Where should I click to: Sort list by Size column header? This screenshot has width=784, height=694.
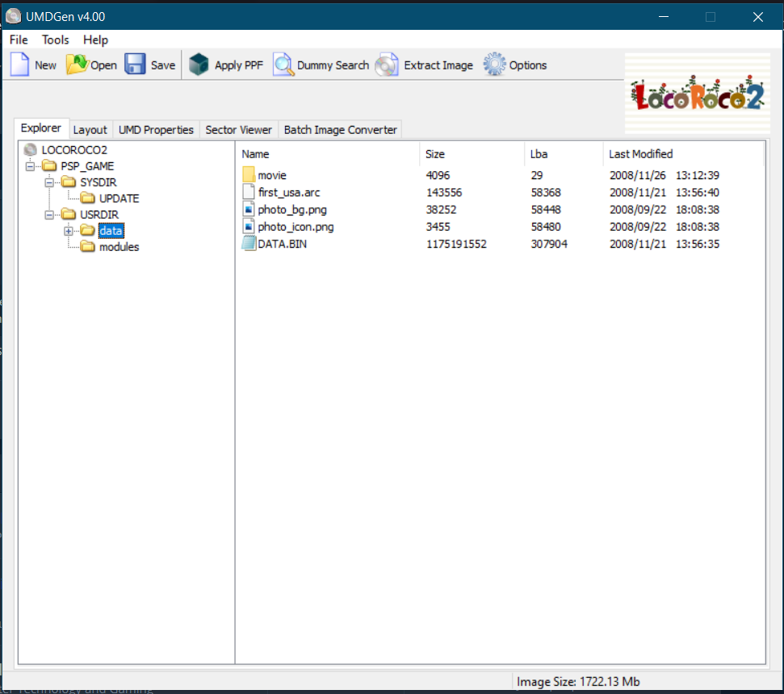472,154
